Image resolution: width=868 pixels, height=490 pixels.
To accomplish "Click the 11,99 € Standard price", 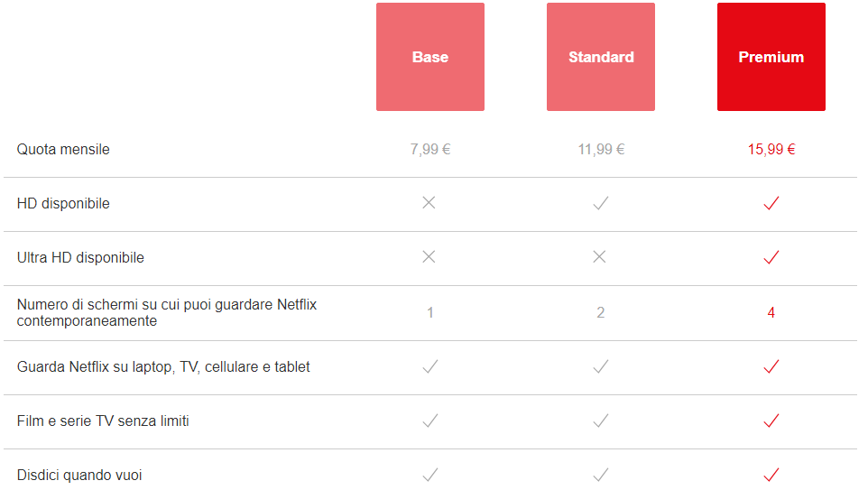I will (601, 150).
